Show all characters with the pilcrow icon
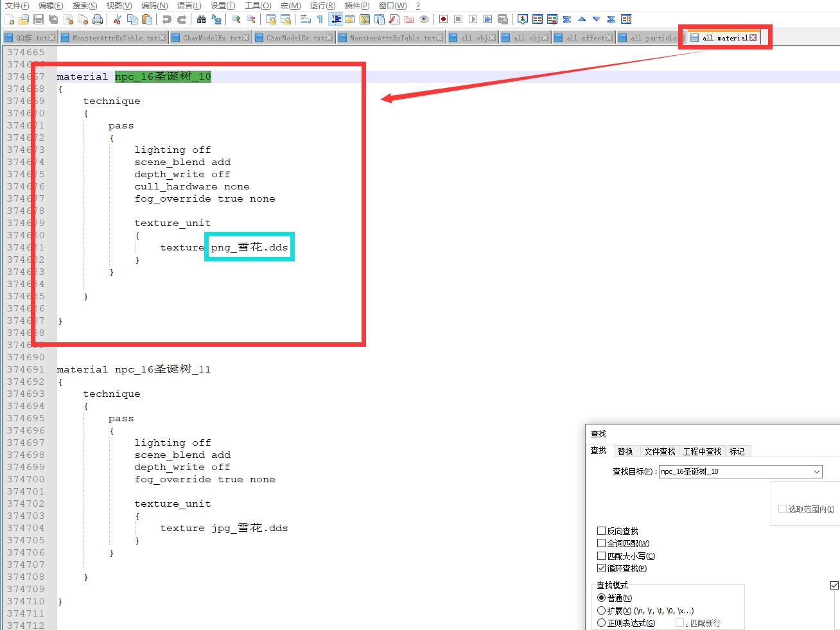 pyautogui.click(x=320, y=19)
